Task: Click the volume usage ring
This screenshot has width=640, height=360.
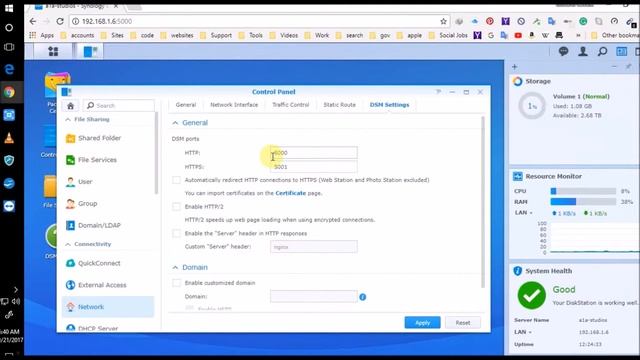Action: [532, 106]
